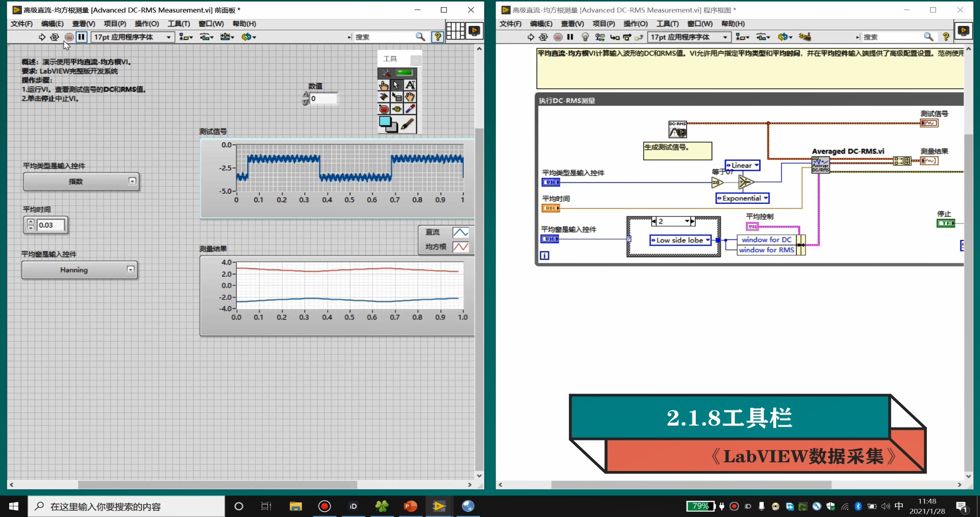Click 平均时间 increment/decrement stepper
The height and width of the screenshot is (517, 980).
pos(31,225)
